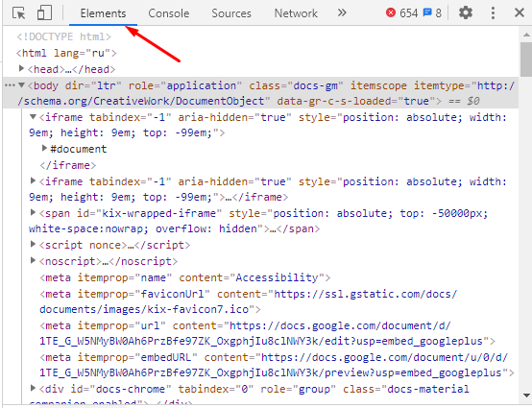532x408 pixels.
Task: Expand the script nonce node
Action: [x=33, y=244]
